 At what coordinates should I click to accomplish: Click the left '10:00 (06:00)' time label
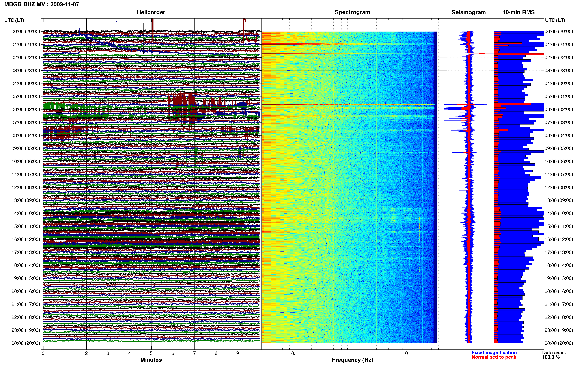pyautogui.click(x=26, y=161)
